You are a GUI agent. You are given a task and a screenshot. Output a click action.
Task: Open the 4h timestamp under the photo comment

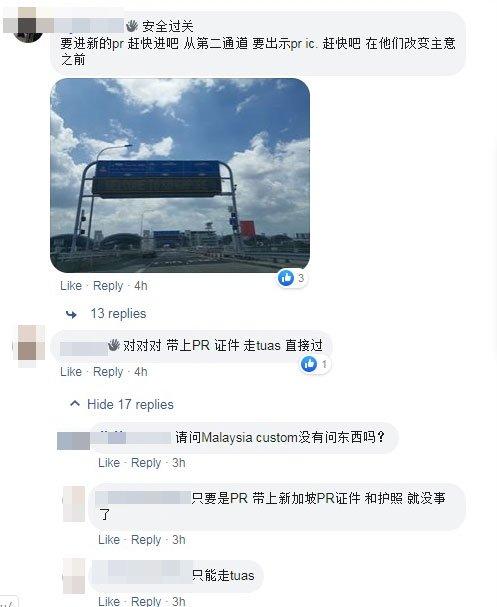click(x=141, y=286)
